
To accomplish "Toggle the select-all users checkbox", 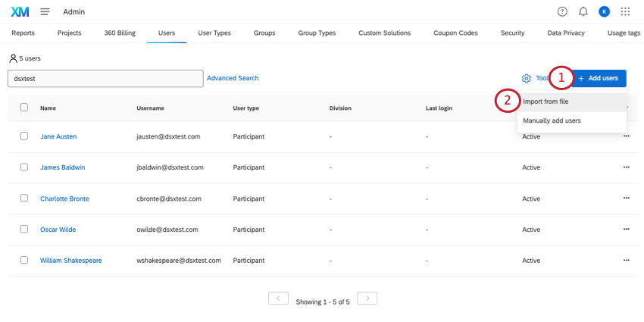I will 24,108.
